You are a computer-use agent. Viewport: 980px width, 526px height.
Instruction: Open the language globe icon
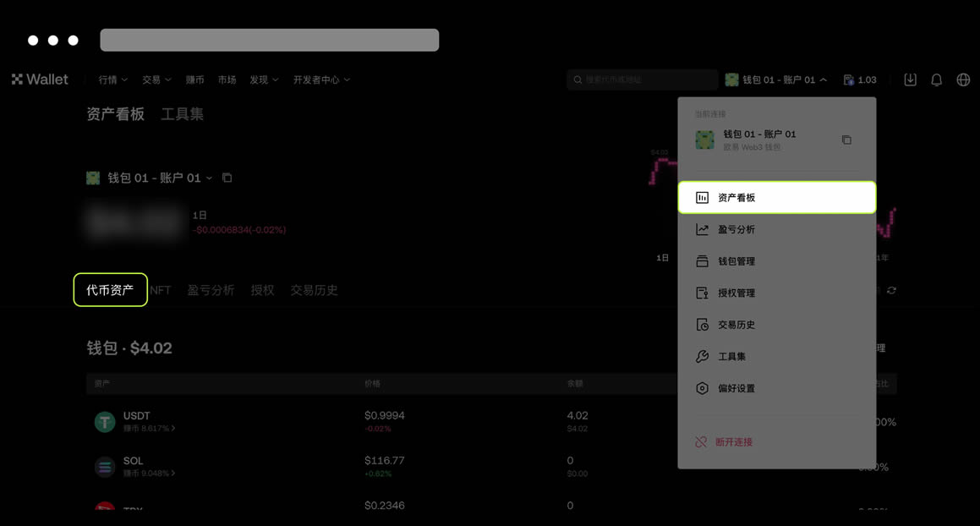962,79
